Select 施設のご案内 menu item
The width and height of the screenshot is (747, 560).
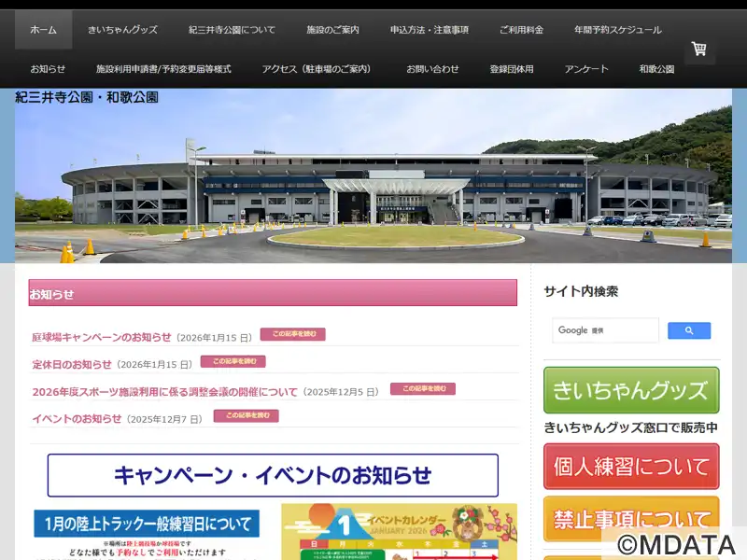coord(332,30)
